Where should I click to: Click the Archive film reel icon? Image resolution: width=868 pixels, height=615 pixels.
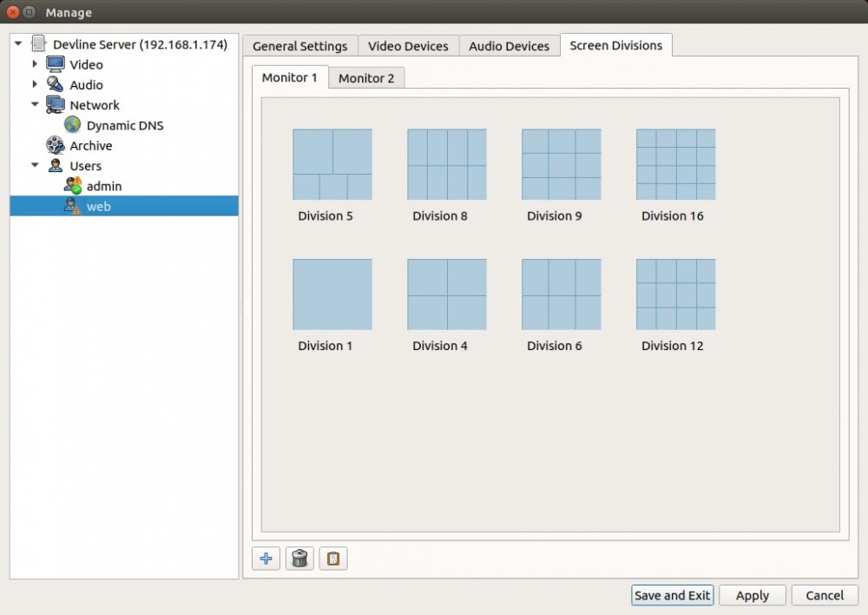(x=56, y=145)
